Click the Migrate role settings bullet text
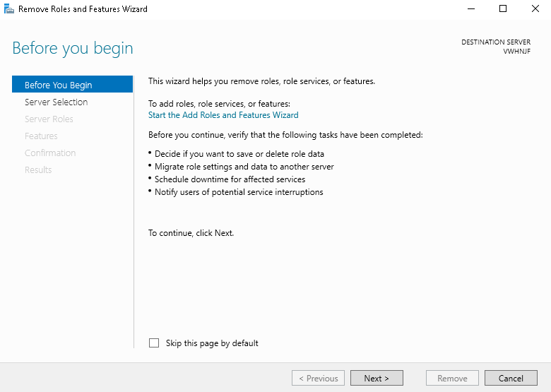The image size is (551, 392). (x=244, y=167)
